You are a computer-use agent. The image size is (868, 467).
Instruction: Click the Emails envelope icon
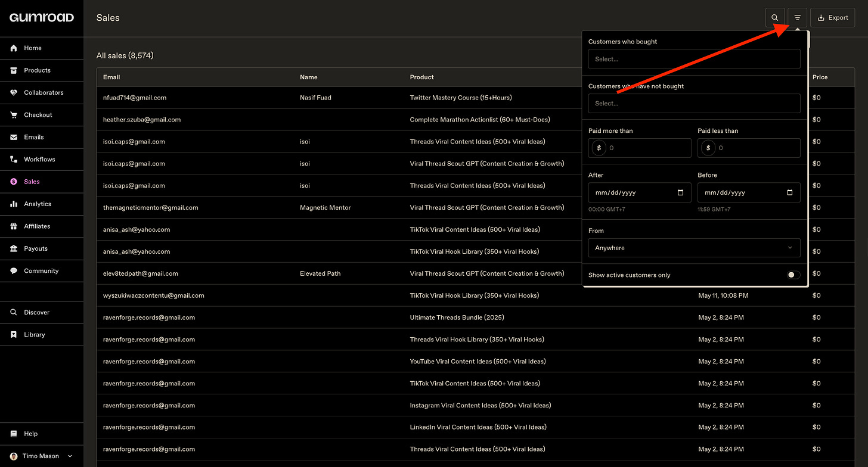click(x=14, y=137)
